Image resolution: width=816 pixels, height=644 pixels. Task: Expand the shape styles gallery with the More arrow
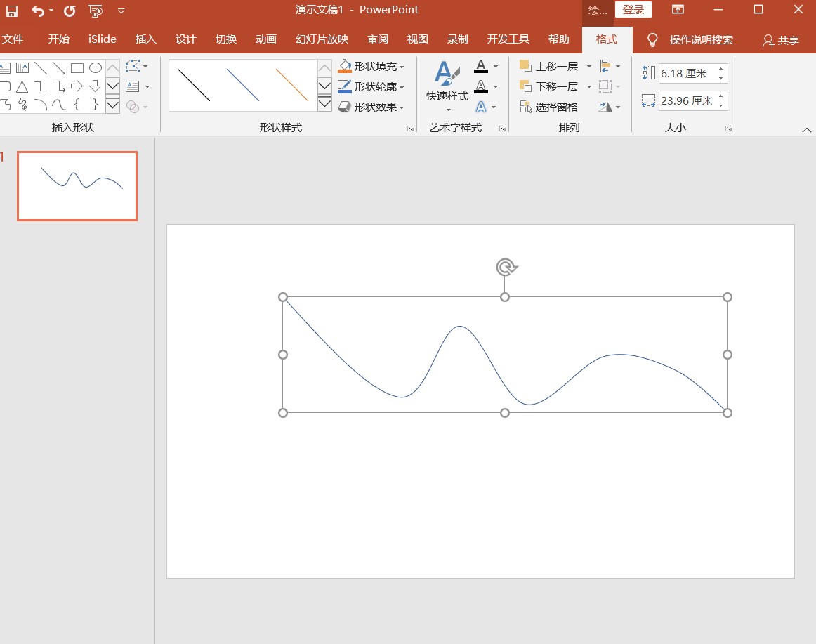[x=324, y=104]
